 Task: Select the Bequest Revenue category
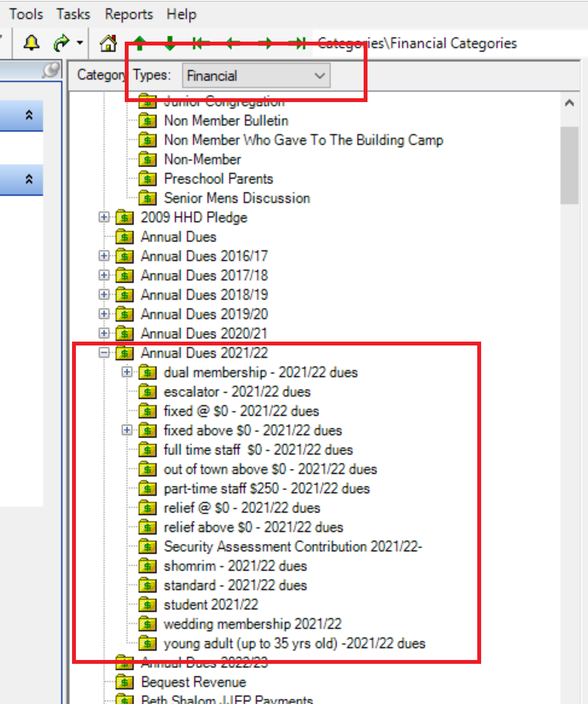coord(193,682)
